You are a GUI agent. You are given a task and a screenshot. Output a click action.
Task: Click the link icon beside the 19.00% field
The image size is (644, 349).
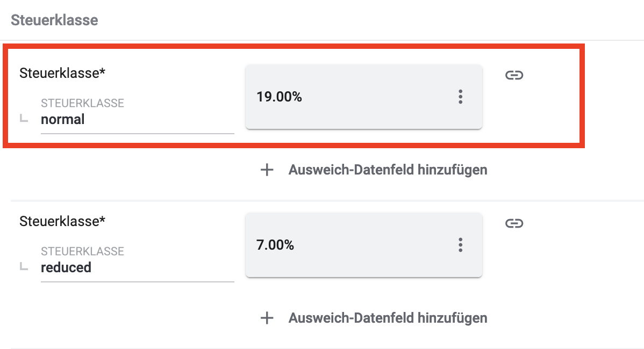(514, 75)
